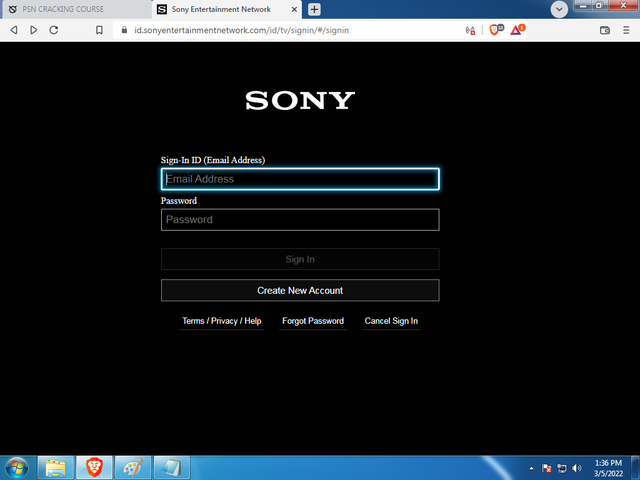Open the Notepad taskbar icon
The width and height of the screenshot is (640, 480).
171,468
